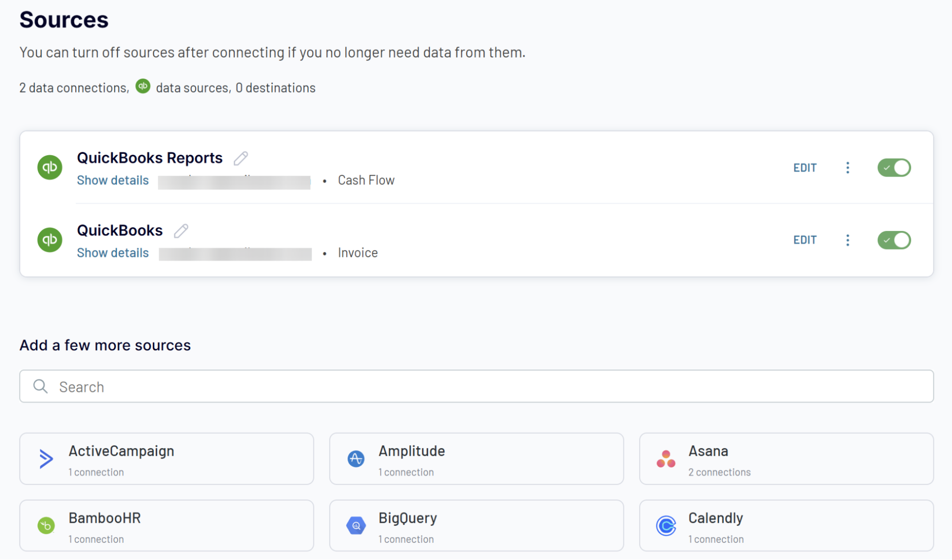Click EDIT on the QuickBooks source

[804, 240]
